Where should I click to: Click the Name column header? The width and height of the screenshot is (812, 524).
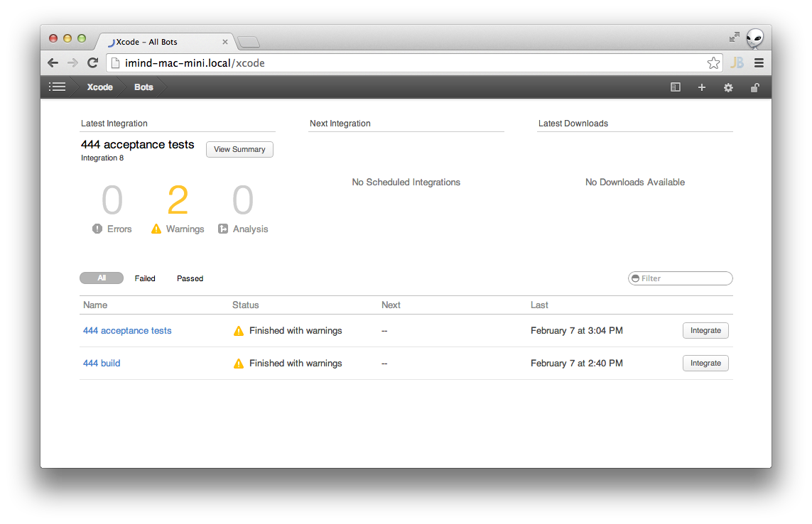point(95,305)
